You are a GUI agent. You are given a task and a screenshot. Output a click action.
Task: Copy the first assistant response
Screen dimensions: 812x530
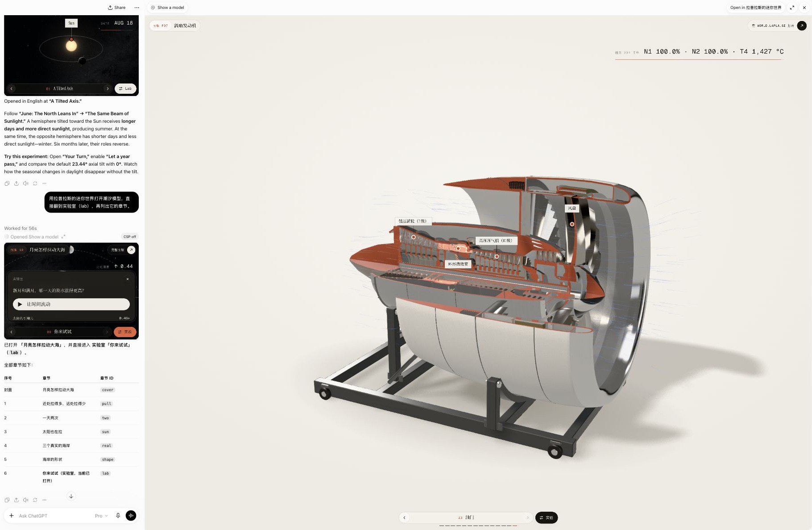[7, 183]
